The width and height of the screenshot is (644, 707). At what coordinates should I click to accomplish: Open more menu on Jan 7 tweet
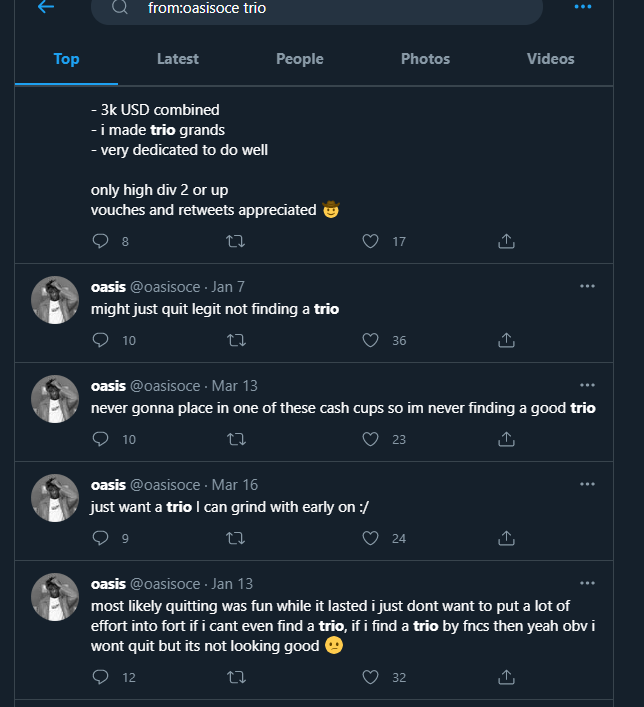point(587,286)
